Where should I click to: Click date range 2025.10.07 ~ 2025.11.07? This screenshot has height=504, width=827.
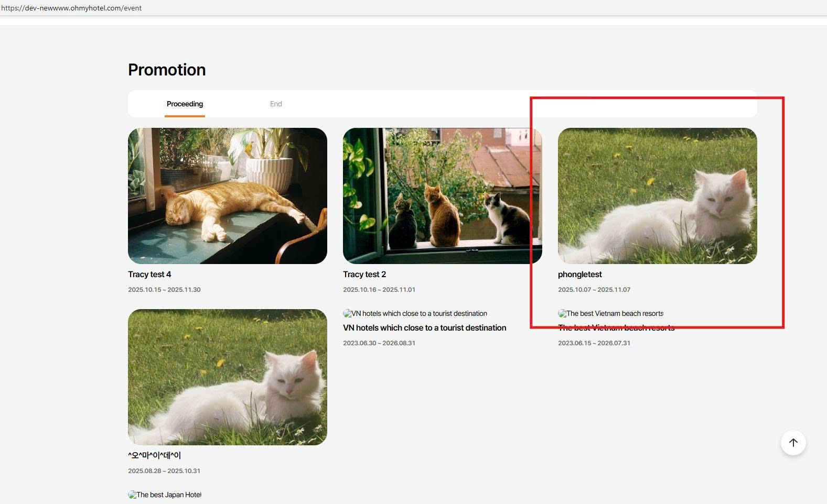tap(594, 290)
